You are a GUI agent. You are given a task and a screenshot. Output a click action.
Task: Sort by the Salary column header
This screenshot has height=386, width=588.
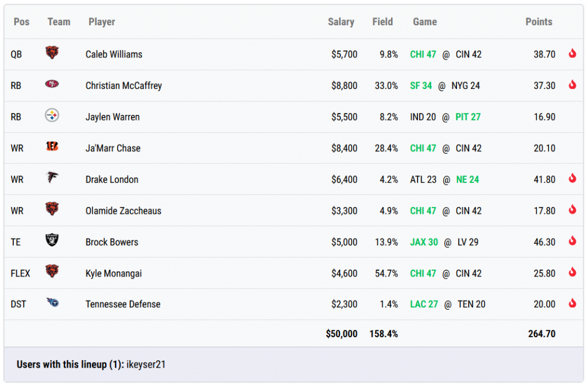coord(341,22)
